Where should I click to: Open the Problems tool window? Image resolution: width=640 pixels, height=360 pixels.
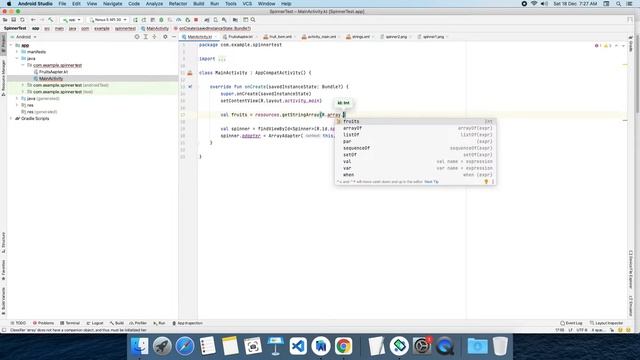43,323
